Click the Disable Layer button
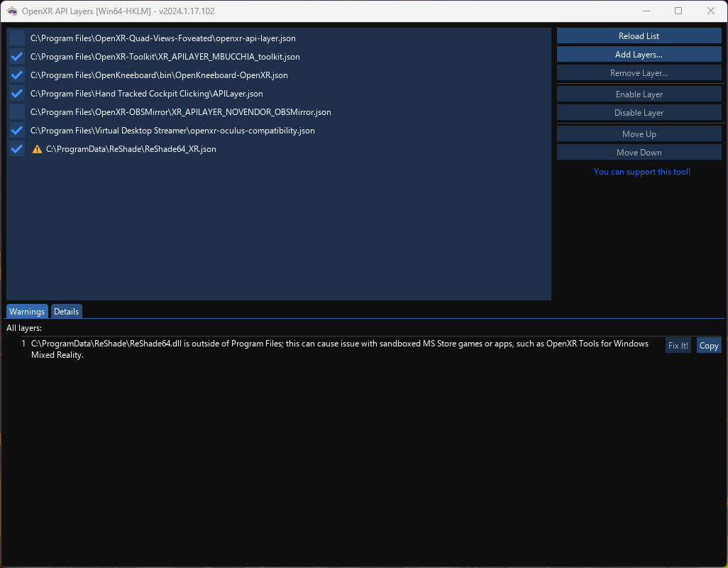 pyautogui.click(x=639, y=112)
